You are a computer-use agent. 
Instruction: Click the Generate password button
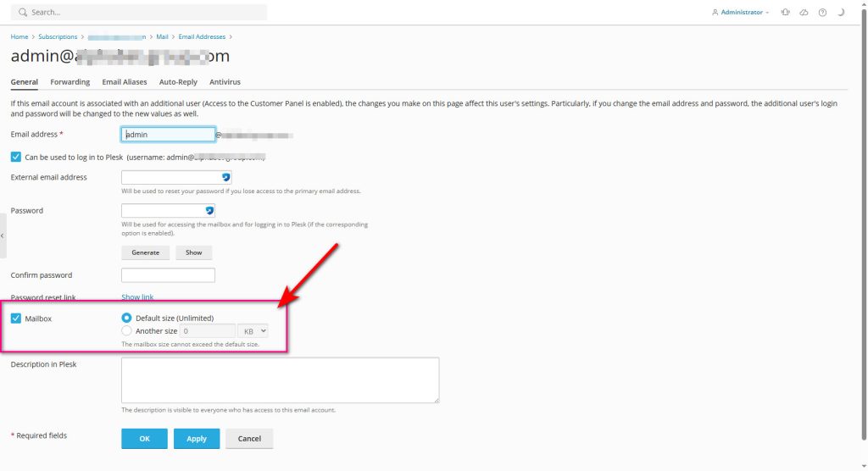145,252
